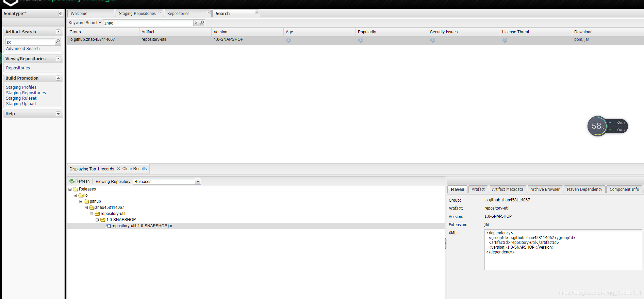Open the Viewing Repository dropdown arrow
The image size is (644, 299).
(x=198, y=181)
